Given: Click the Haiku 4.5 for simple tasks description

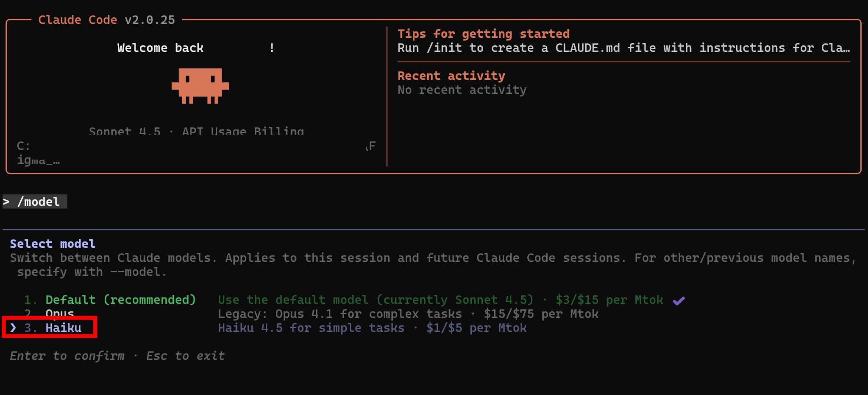Looking at the screenshot, I should click(372, 328).
